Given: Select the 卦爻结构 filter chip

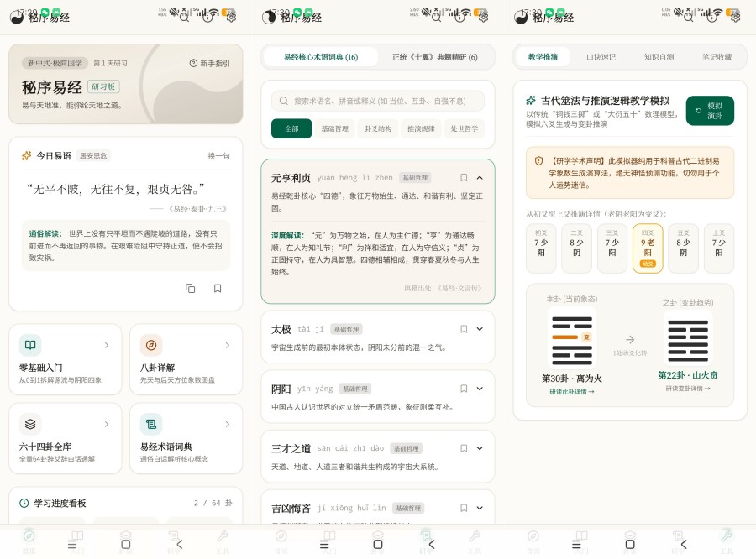Looking at the screenshot, I should pos(378,128).
